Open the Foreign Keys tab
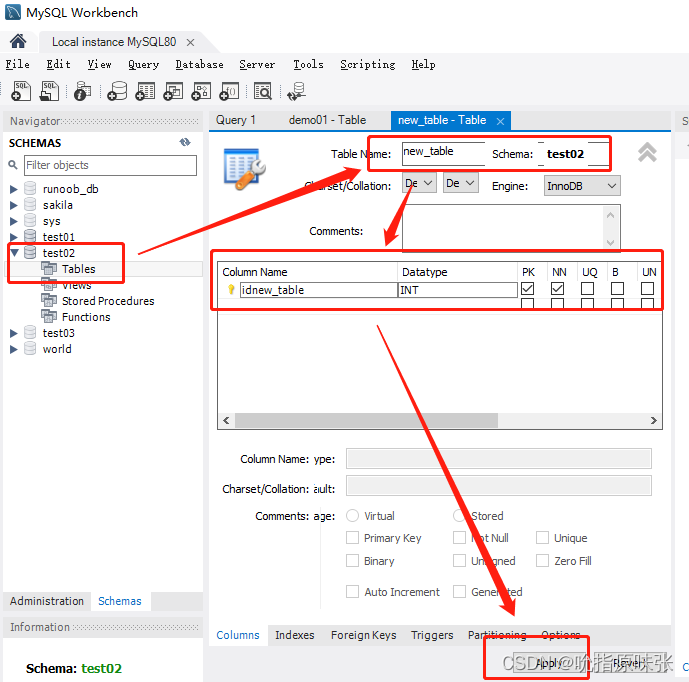The image size is (689, 682). (363, 635)
